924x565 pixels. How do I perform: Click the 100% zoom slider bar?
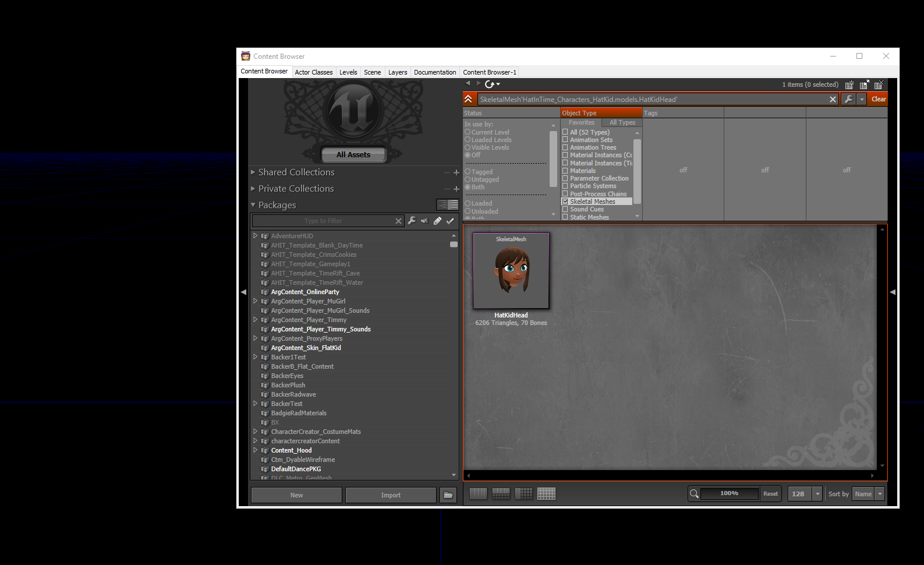[730, 494]
